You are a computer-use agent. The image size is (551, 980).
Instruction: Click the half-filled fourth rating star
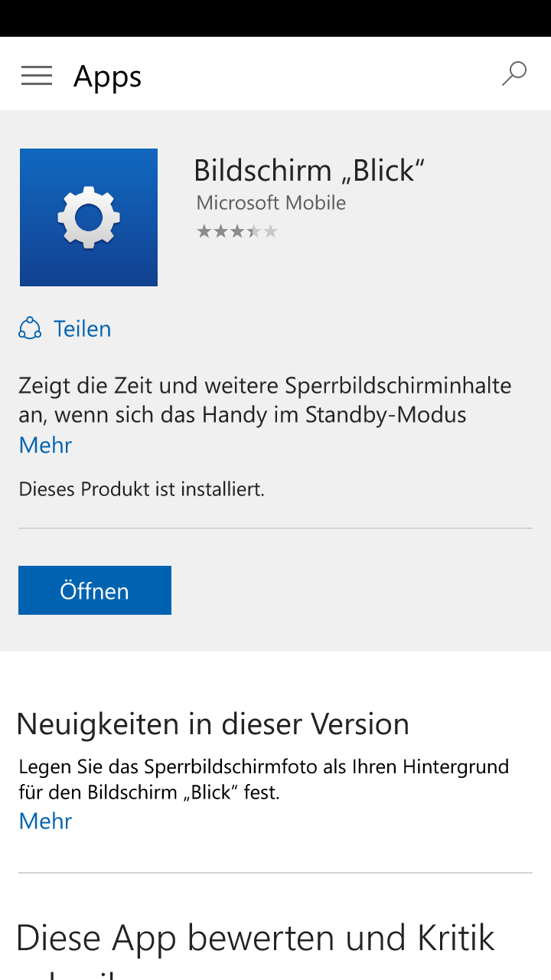click(253, 231)
